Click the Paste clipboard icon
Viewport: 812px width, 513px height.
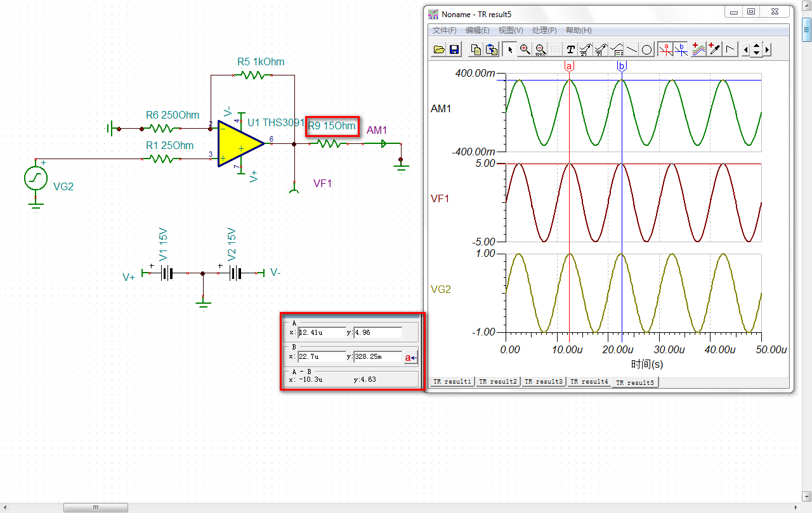click(x=491, y=49)
